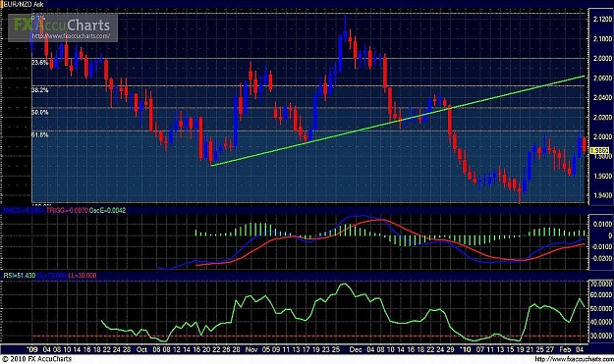Click the 29 date label on the axis
This screenshot has width=614, height=364.
(x=450, y=349)
